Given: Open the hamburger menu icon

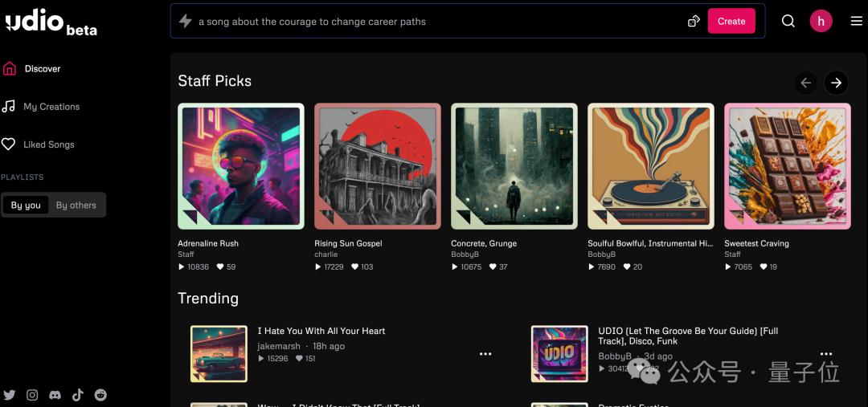Looking at the screenshot, I should click(857, 21).
